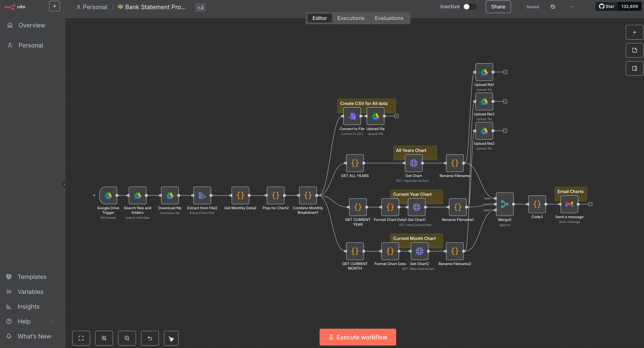Expand the +4 tags indicator
The image size is (644, 348).
[x=200, y=8]
